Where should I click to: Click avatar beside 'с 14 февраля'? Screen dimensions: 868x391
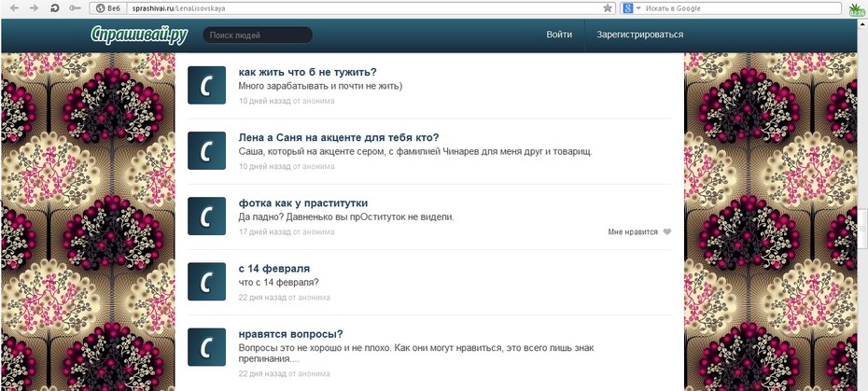(206, 281)
